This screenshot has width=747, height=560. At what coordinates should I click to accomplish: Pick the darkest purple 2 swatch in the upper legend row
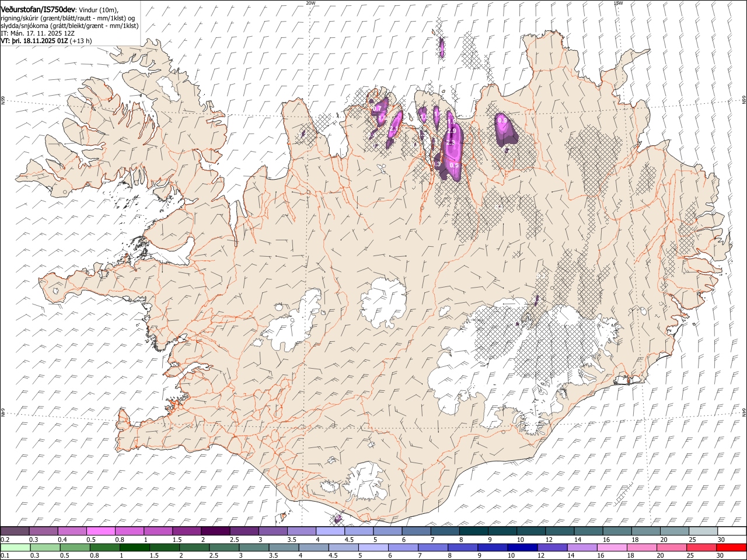click(215, 531)
